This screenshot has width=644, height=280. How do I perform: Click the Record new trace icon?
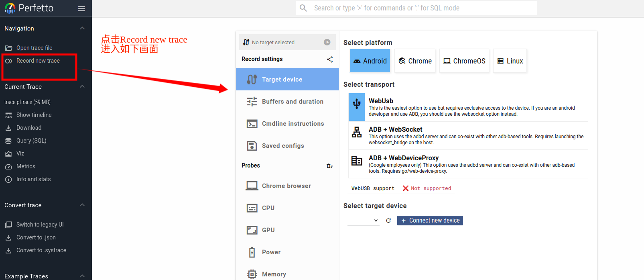(8, 61)
